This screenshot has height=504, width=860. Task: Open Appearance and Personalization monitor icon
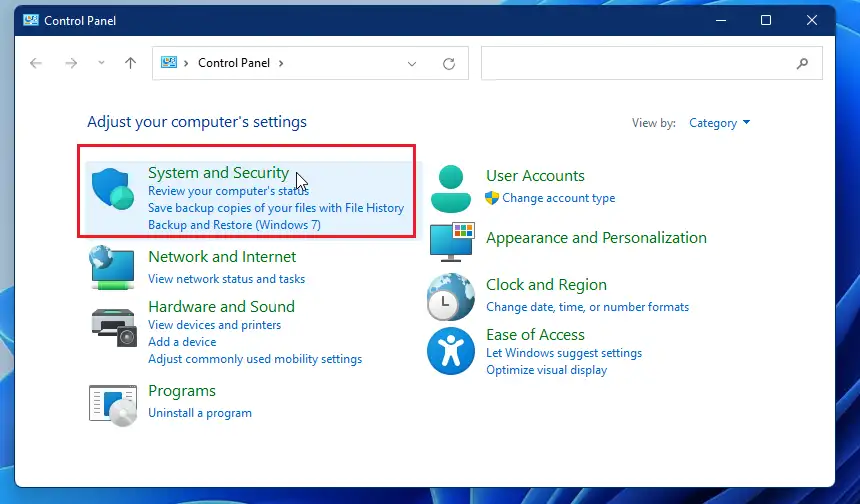pyautogui.click(x=452, y=242)
